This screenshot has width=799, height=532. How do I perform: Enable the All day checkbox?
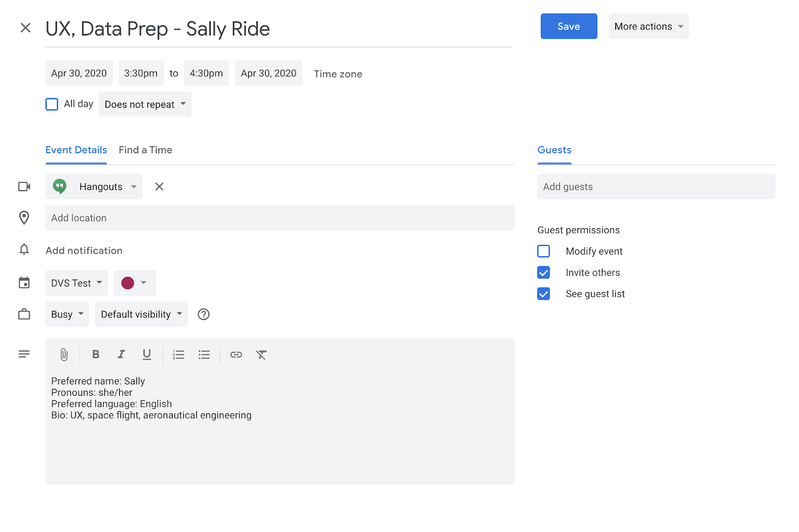pyautogui.click(x=52, y=104)
